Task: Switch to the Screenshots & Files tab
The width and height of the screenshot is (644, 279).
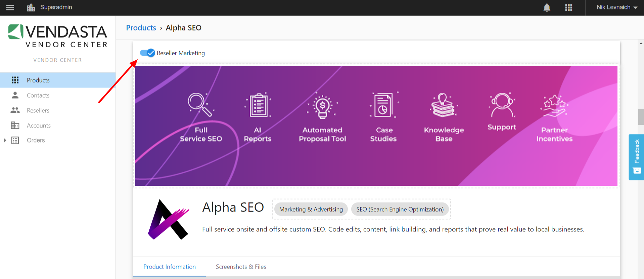Action: [x=241, y=267]
